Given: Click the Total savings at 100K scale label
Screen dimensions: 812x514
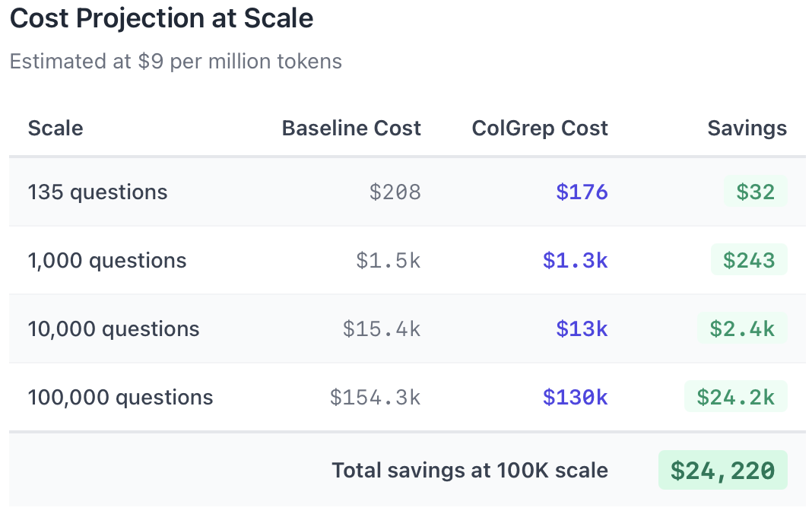Looking at the screenshot, I should [469, 471].
